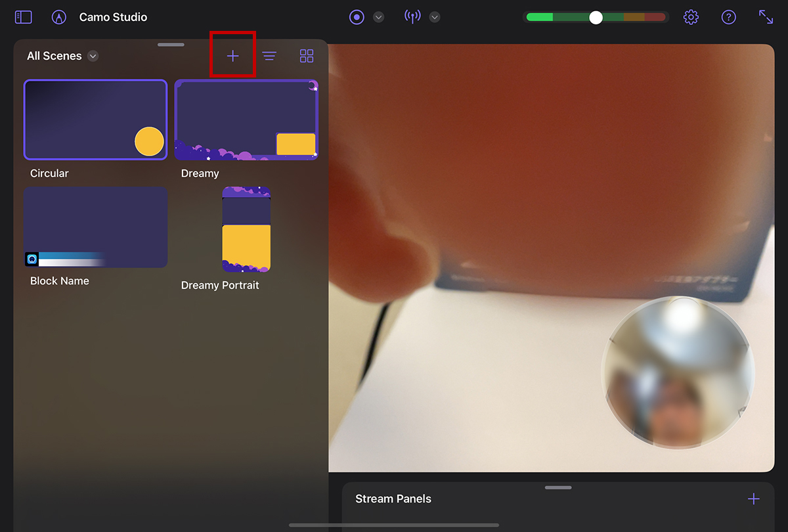Open dropdown arrow beside broadcast icon
The height and width of the screenshot is (532, 788).
tap(434, 17)
